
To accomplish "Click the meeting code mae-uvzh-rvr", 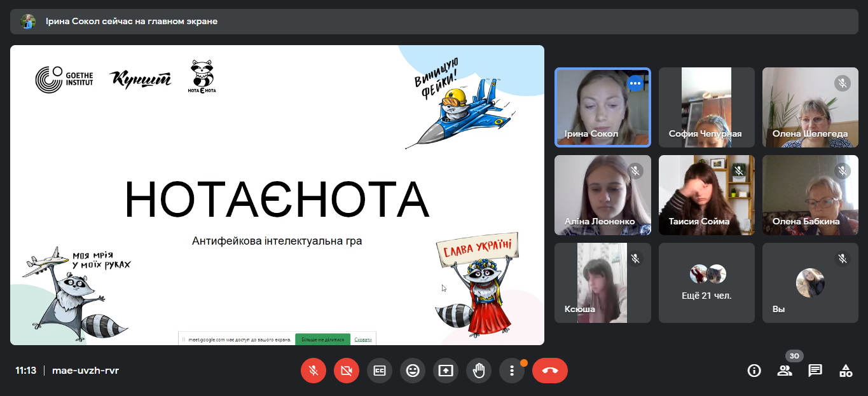I will coord(85,371).
